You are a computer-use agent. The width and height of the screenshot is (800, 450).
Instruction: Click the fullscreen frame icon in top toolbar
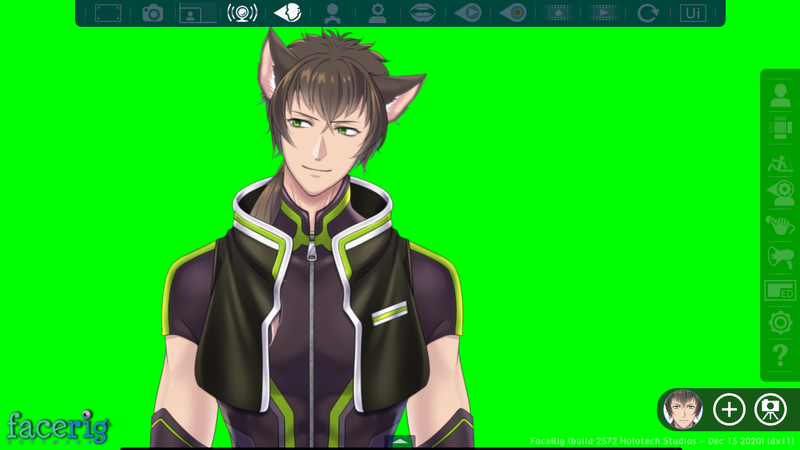108,13
